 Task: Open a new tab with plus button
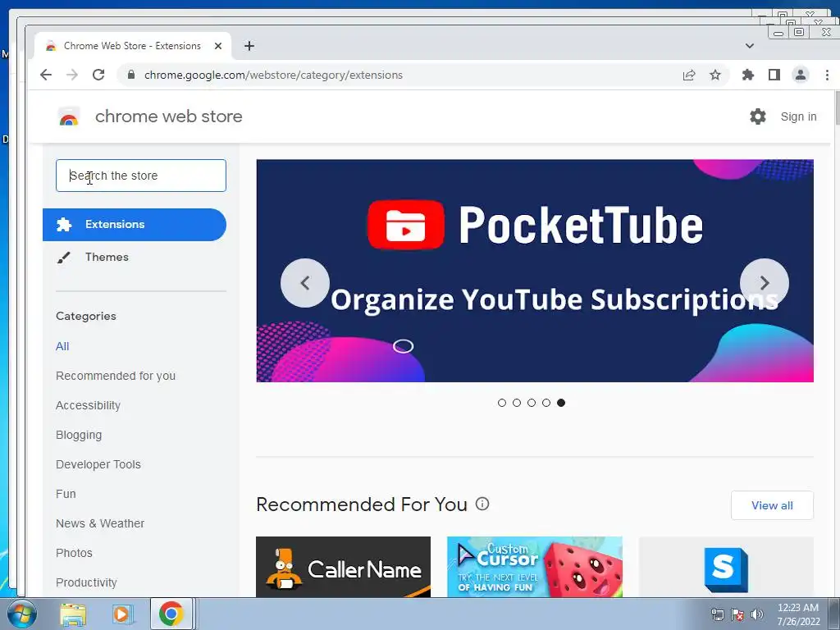(249, 46)
